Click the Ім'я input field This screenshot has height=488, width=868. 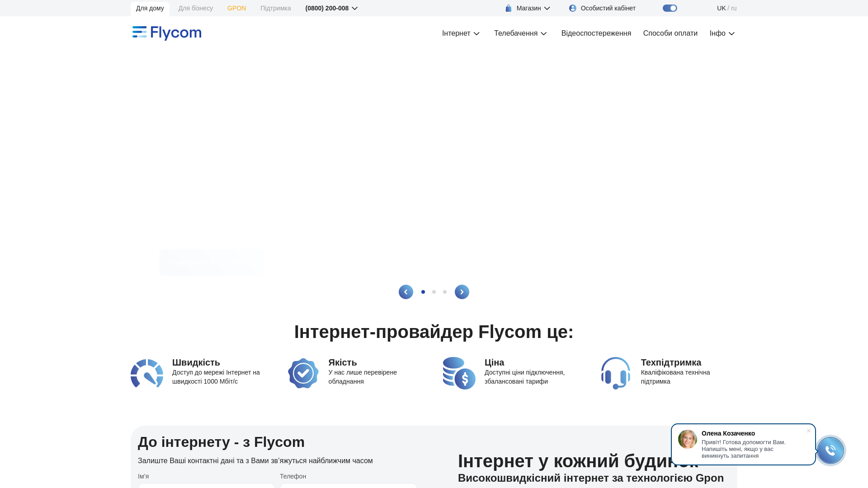[207, 486]
